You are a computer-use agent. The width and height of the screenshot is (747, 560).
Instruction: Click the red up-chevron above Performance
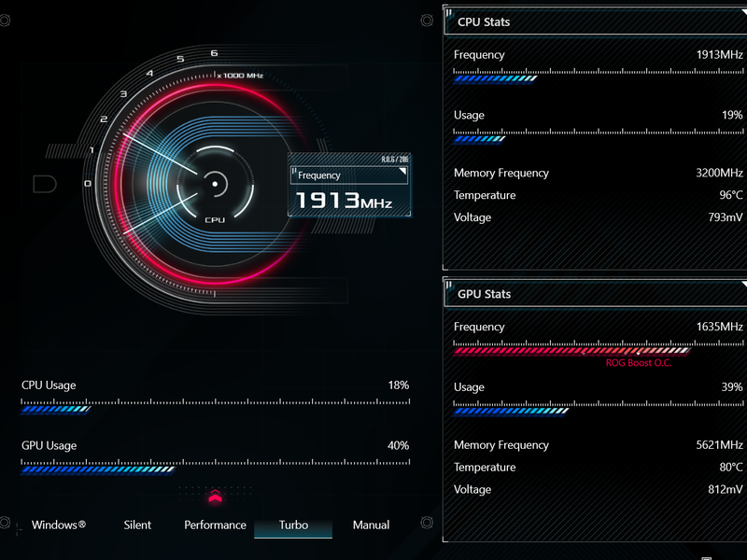pyautogui.click(x=215, y=497)
